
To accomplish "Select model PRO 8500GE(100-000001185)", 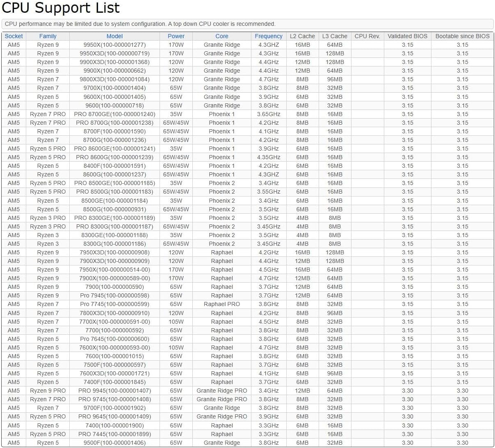I will click(x=114, y=183).
